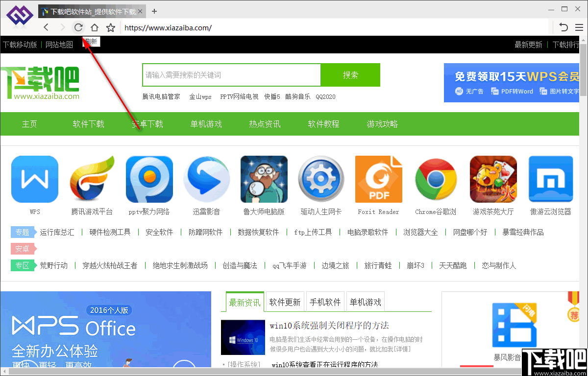Click the 专题 category label
588x376 pixels.
pyautogui.click(x=23, y=232)
